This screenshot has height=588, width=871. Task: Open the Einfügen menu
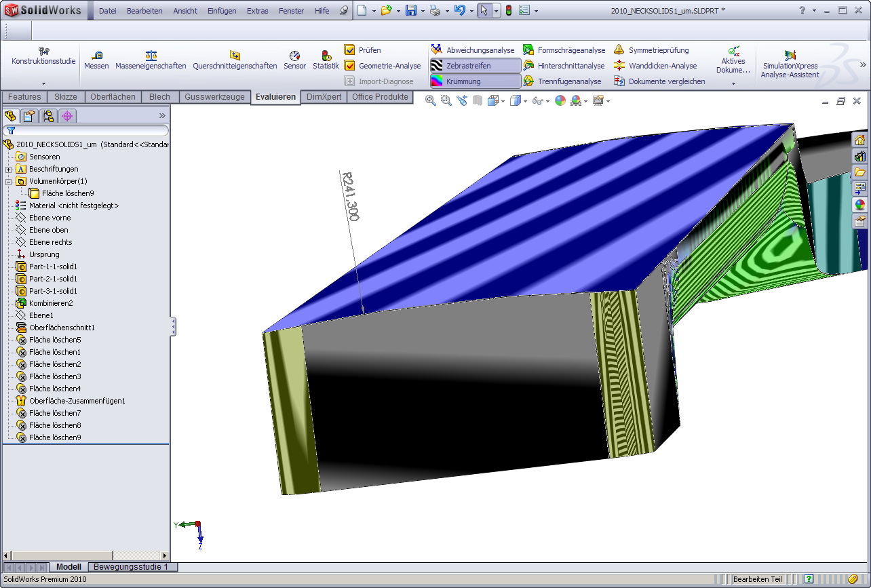tap(222, 11)
